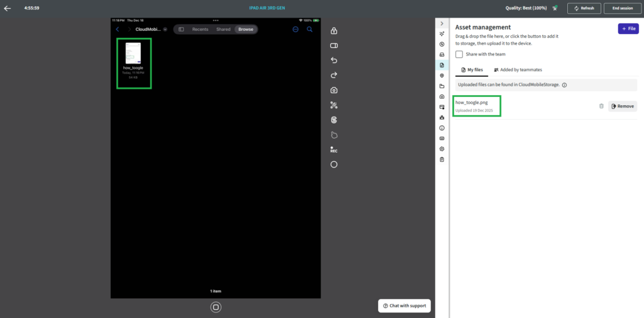Click the device lock icon
Viewport: 644px width, 318px height.
334,31
